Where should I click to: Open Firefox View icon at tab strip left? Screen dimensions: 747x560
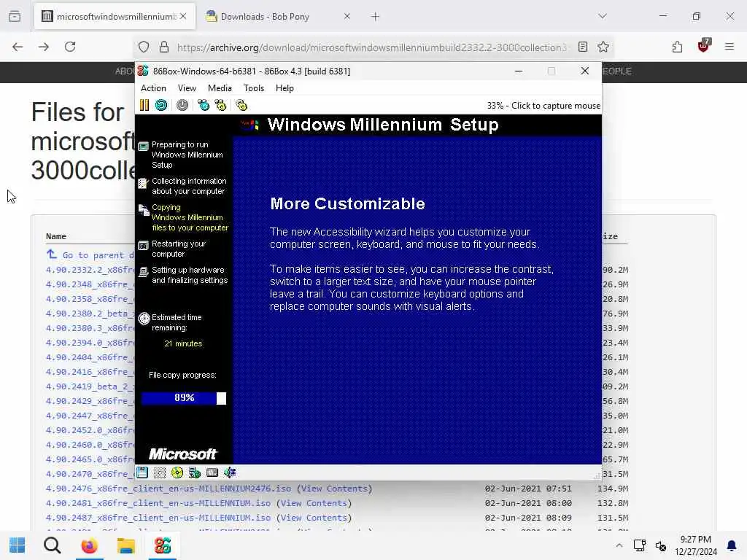pyautogui.click(x=15, y=16)
